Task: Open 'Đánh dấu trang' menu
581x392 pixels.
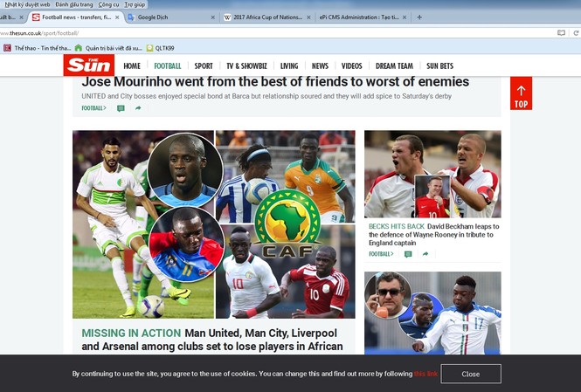Action: pyautogui.click(x=74, y=4)
